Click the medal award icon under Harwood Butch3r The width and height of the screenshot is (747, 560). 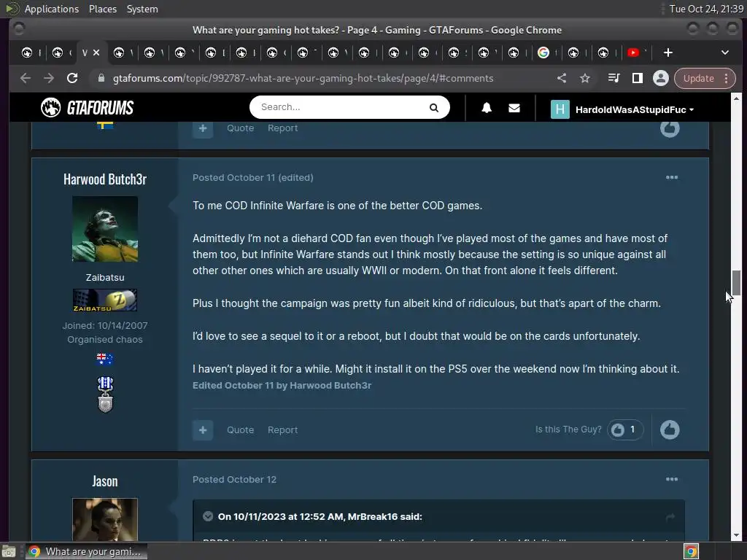pos(105,394)
